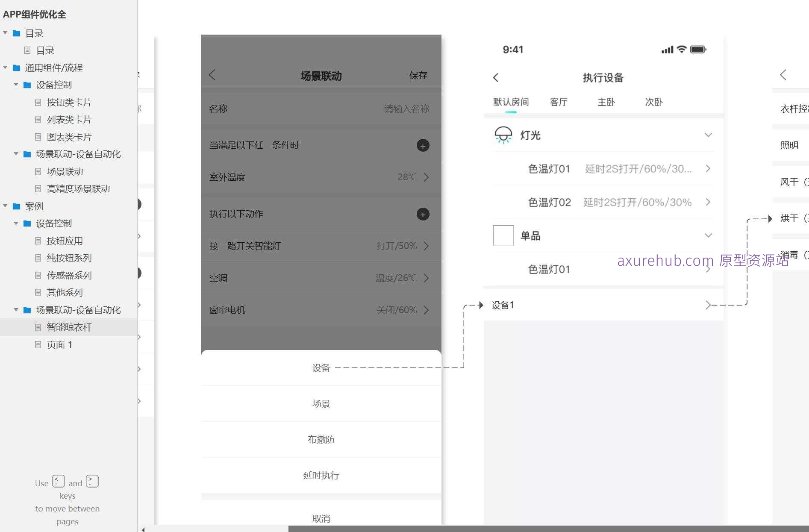The height and width of the screenshot is (532, 809).
Task: Click the 保存 button
Action: point(418,75)
